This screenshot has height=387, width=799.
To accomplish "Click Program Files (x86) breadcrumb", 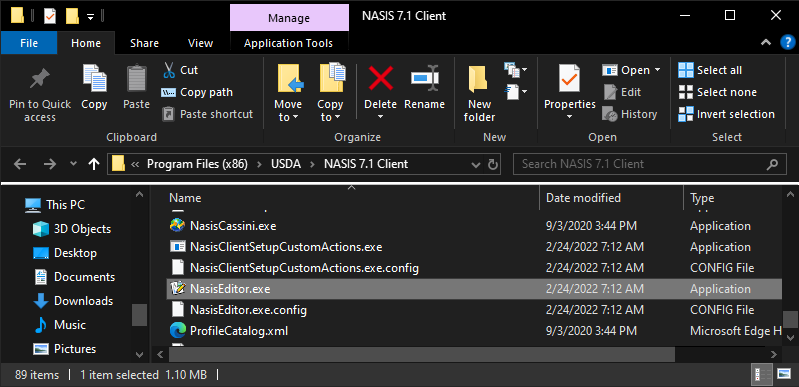I will coord(197,164).
